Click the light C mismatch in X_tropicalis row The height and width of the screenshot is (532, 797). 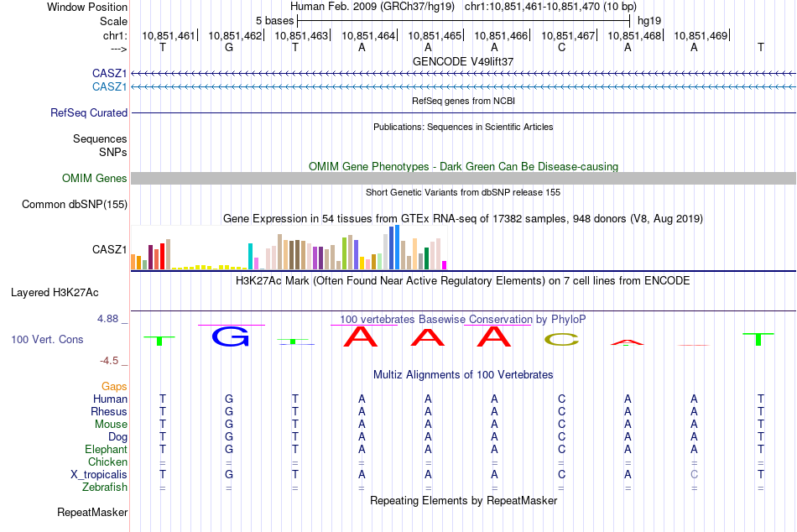coord(695,475)
